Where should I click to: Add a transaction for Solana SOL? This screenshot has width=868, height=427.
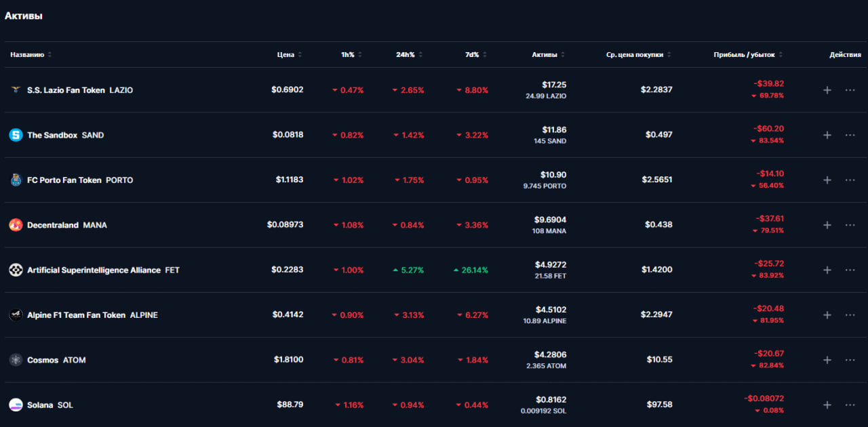(x=827, y=405)
